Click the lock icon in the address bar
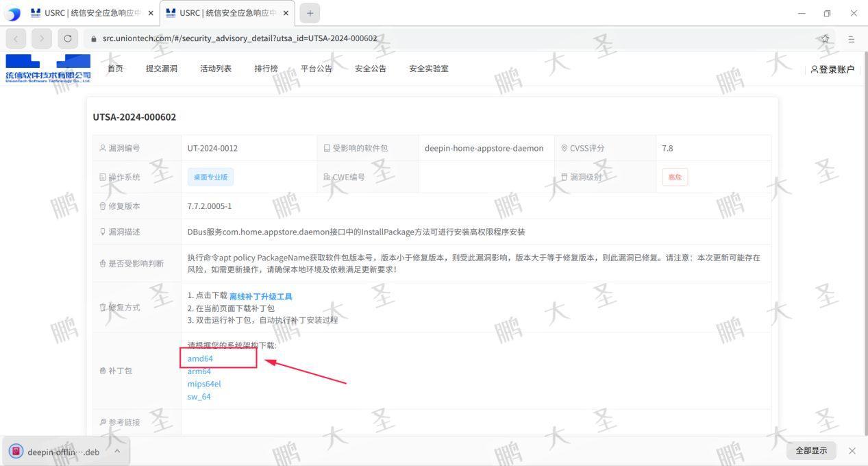 94,38
